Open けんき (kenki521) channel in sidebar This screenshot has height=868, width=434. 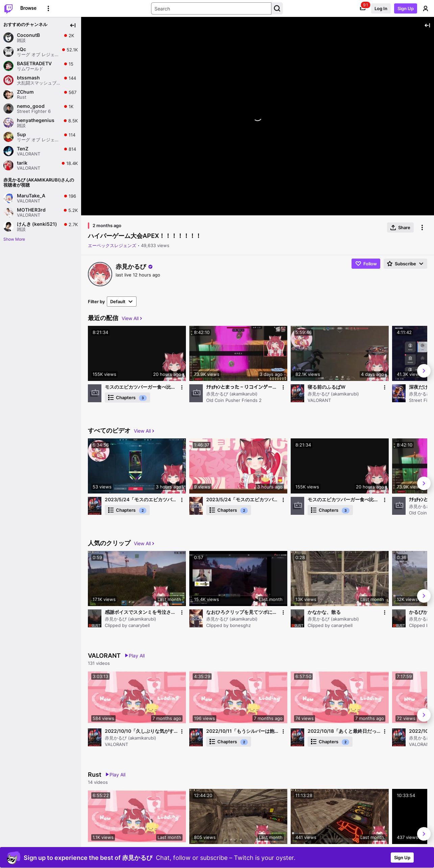coord(41,226)
